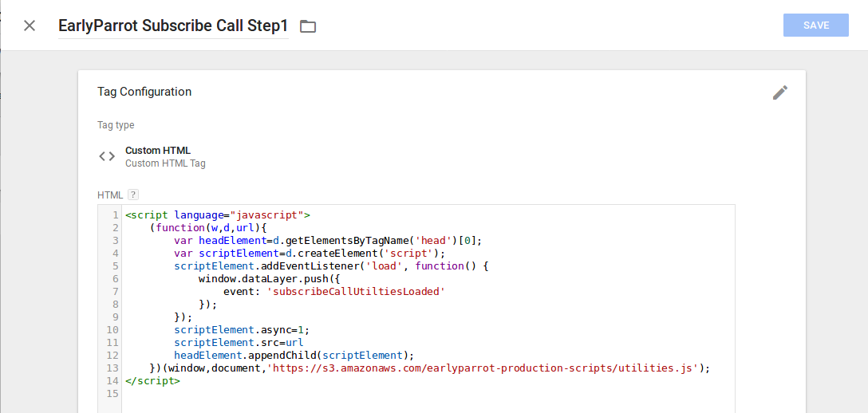
Task: Click line number 9 in code gutter
Action: (115, 317)
